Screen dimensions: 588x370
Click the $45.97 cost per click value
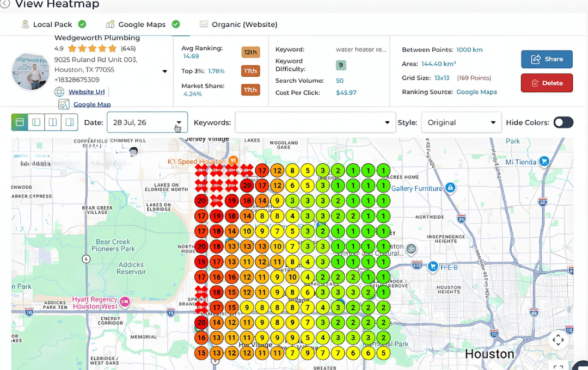pos(346,92)
